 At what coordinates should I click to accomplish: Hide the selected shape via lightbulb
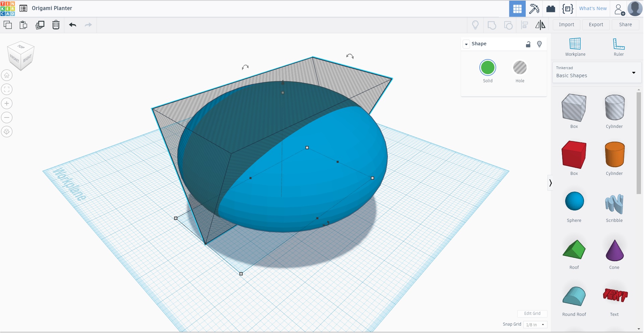(539, 44)
